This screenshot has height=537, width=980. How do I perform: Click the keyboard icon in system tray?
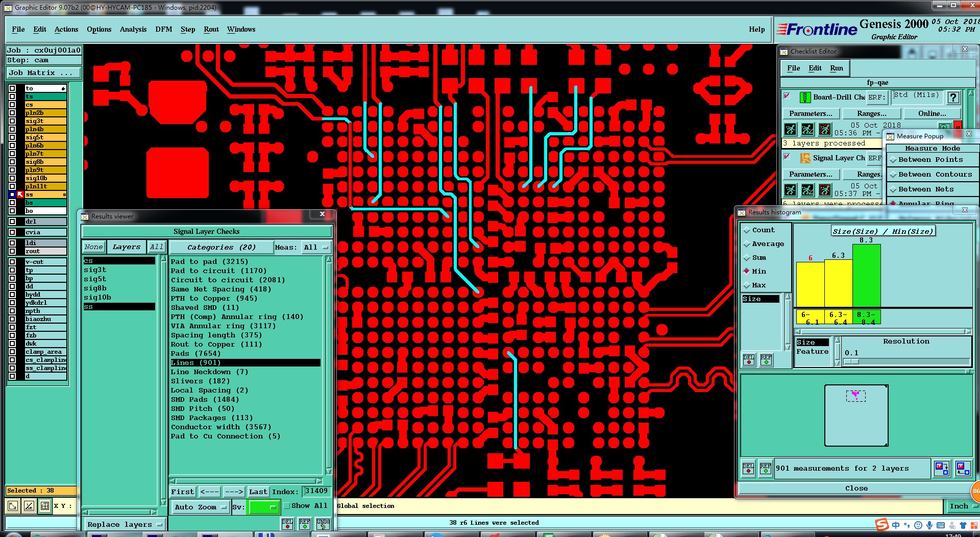point(941,525)
